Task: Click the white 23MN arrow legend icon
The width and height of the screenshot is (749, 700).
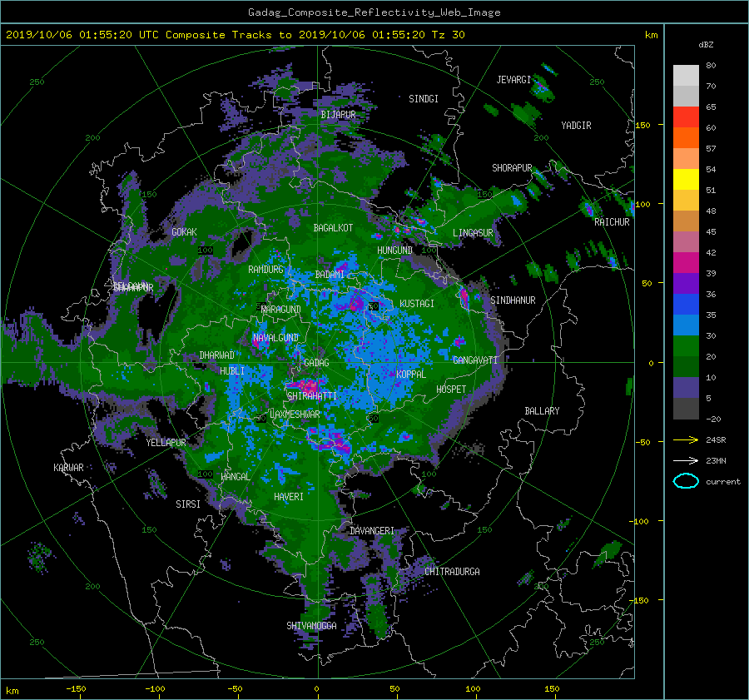Action: [686, 460]
